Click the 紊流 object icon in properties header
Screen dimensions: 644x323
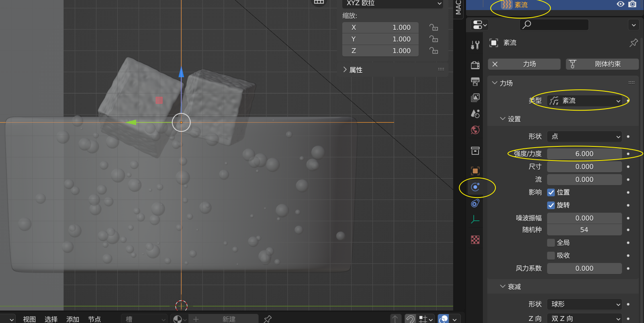(x=494, y=43)
